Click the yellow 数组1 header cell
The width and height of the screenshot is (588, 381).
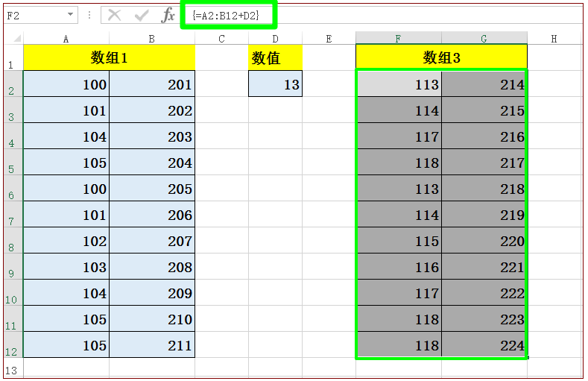[109, 57]
